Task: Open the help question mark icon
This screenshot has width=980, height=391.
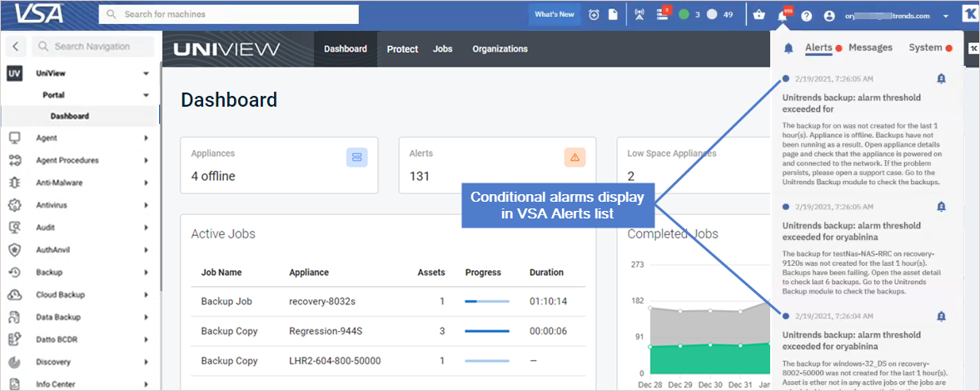Action: tap(806, 16)
